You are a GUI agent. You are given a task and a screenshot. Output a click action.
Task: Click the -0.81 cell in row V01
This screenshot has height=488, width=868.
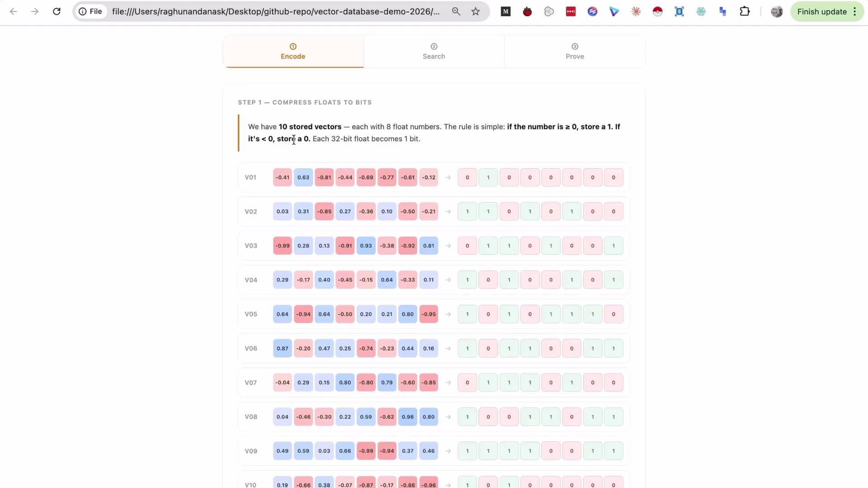[324, 177]
